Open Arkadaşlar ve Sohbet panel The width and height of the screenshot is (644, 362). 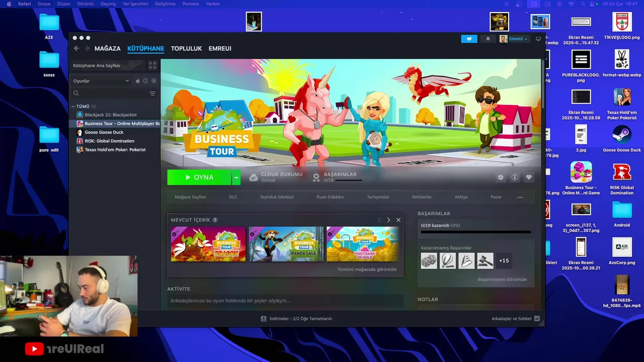(x=516, y=319)
